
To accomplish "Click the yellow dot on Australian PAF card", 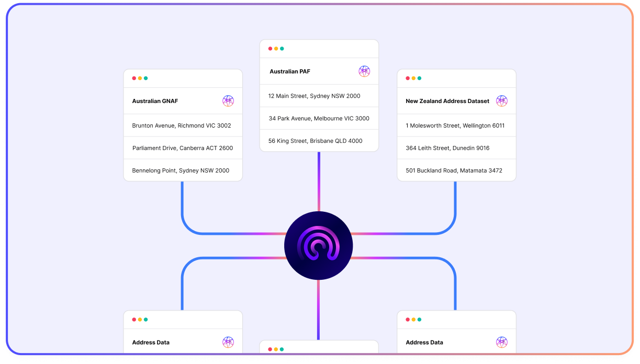I will [x=276, y=49].
